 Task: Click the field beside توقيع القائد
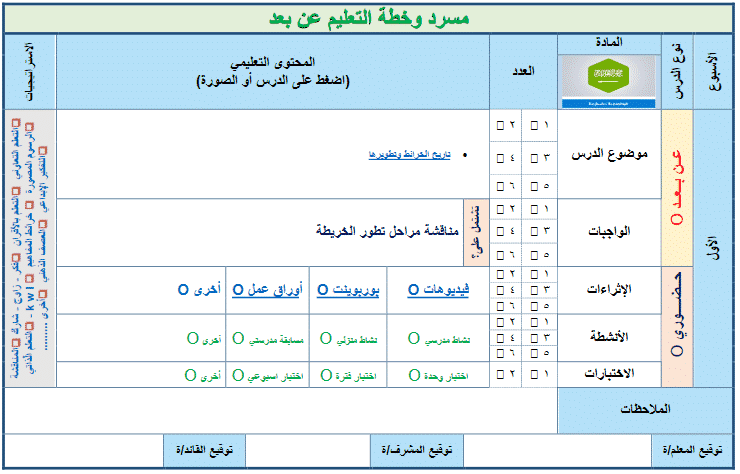[84, 450]
